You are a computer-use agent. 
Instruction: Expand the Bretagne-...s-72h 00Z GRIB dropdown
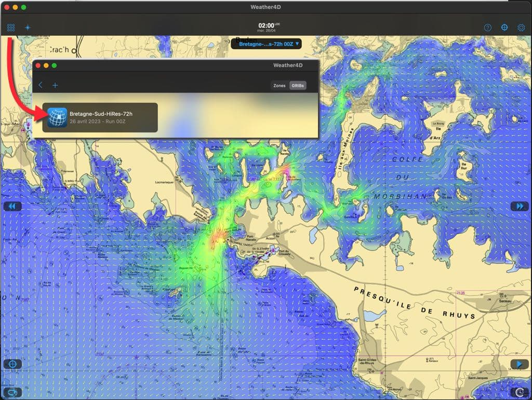point(267,44)
